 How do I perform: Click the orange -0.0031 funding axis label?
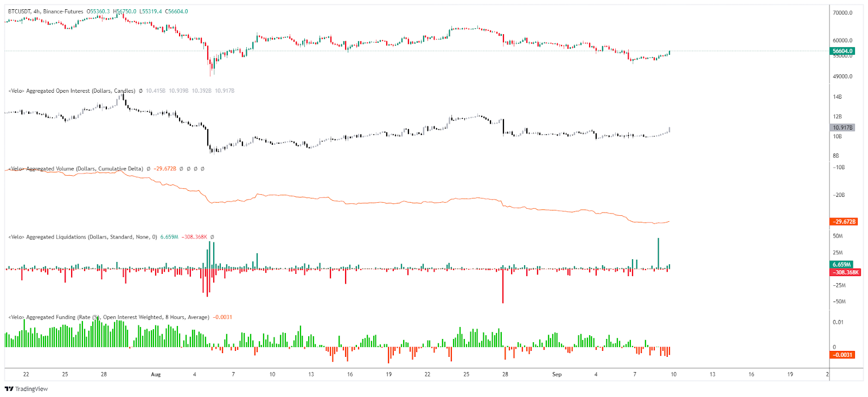843,355
